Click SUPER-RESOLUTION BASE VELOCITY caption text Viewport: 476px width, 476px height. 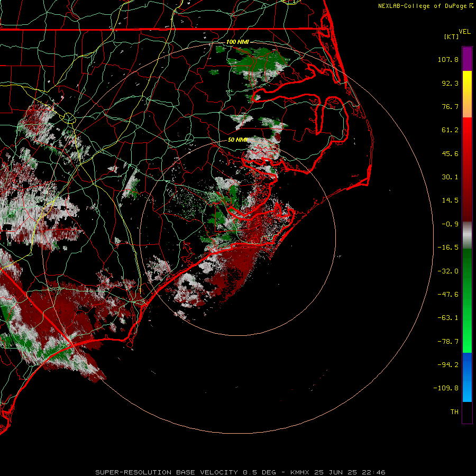tap(168, 472)
